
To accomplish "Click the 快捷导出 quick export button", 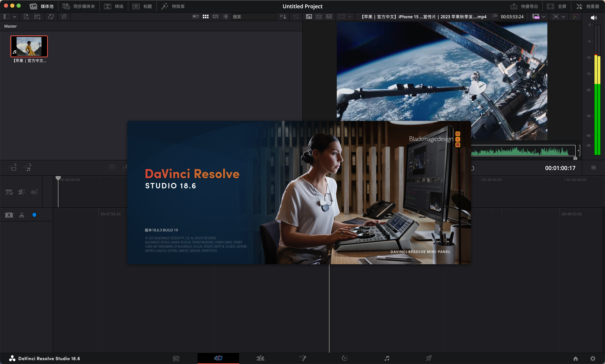I will click(x=524, y=6).
